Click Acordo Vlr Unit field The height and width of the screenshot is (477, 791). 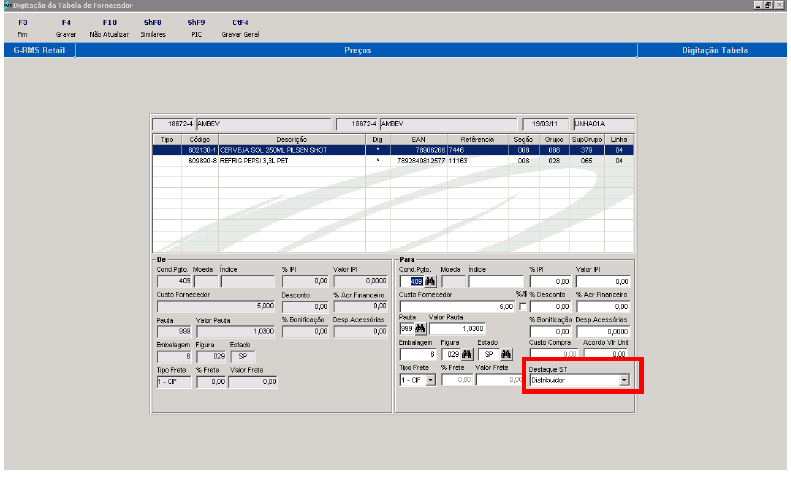(x=606, y=354)
